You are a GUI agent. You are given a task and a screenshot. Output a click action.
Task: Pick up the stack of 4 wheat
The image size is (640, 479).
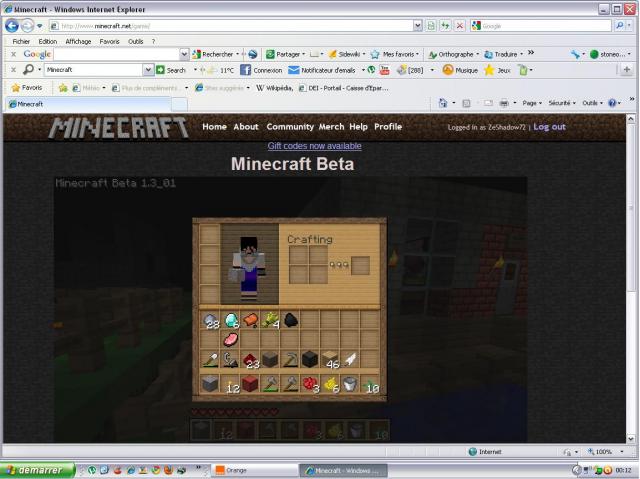(x=271, y=321)
